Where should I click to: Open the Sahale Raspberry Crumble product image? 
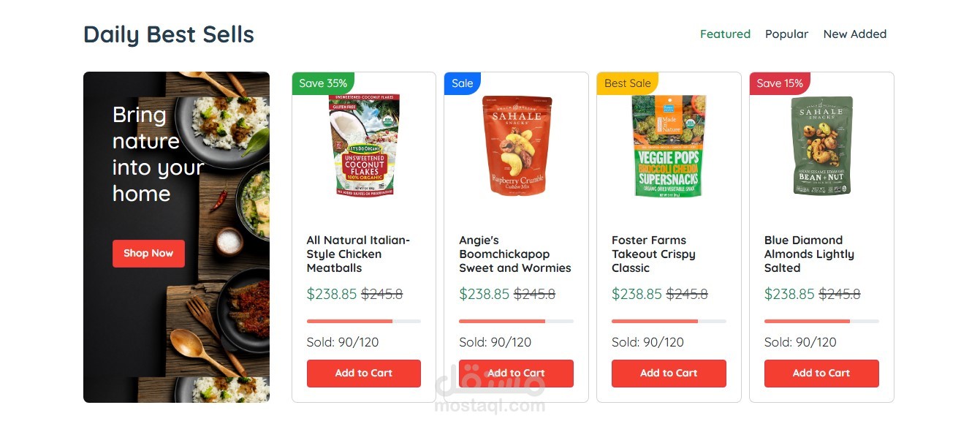click(517, 145)
